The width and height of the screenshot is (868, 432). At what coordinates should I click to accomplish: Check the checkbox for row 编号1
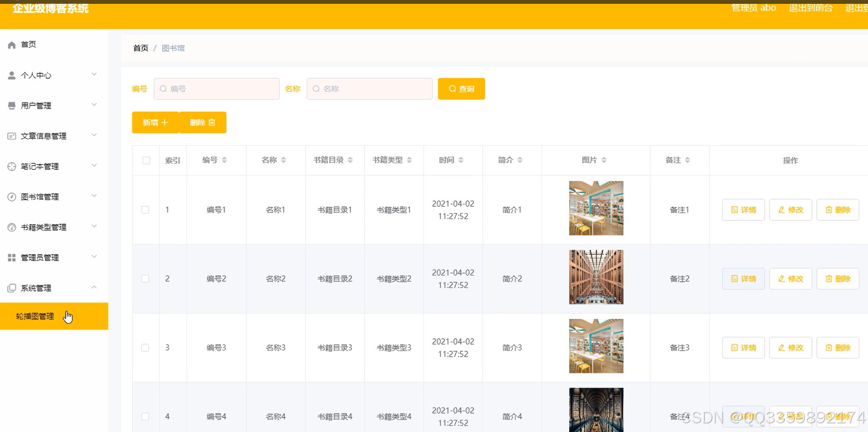point(145,210)
